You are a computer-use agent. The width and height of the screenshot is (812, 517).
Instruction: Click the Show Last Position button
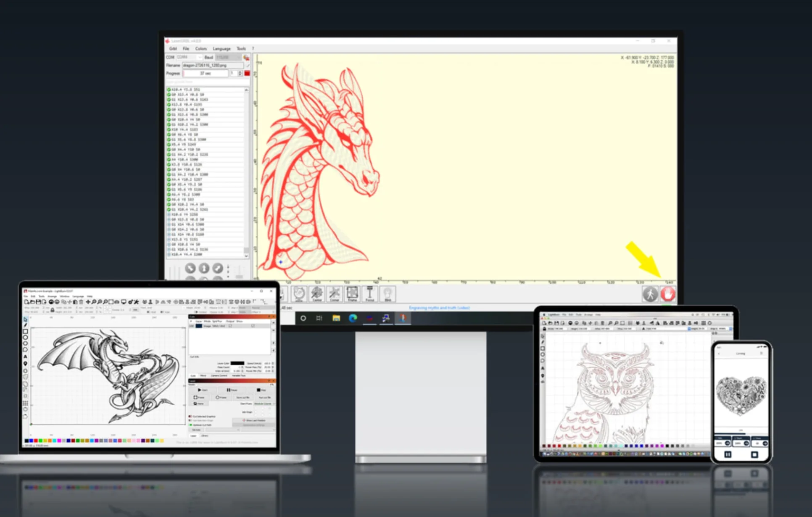(x=254, y=420)
